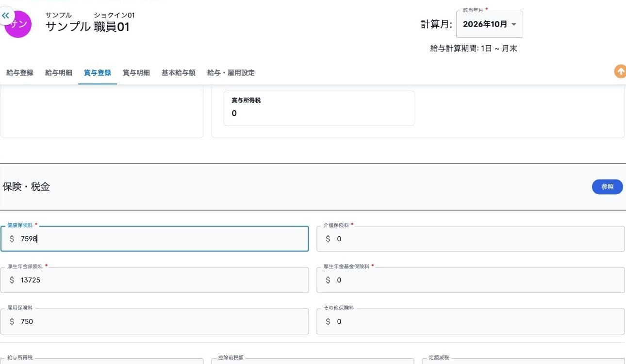The height and width of the screenshot is (364, 626).
Task: Edit the 雇用保険料 field showing 750
Action: pyautogui.click(x=154, y=321)
